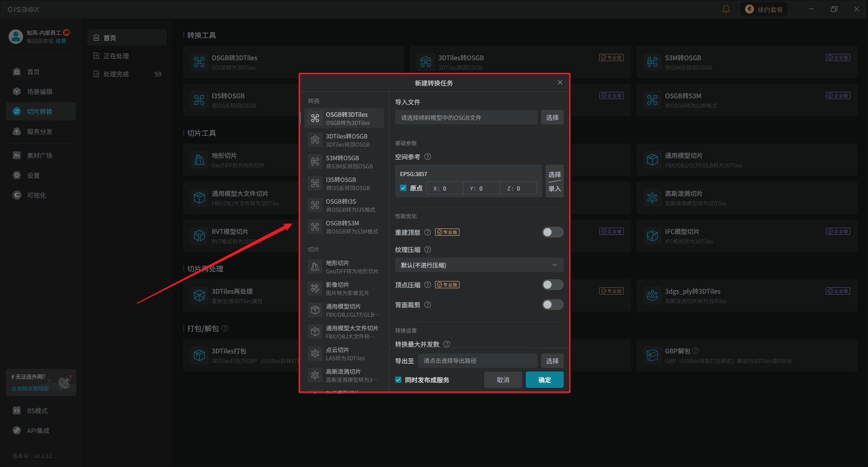The width and height of the screenshot is (868, 467).
Task: Click the 续约套餐 button
Action: point(764,9)
